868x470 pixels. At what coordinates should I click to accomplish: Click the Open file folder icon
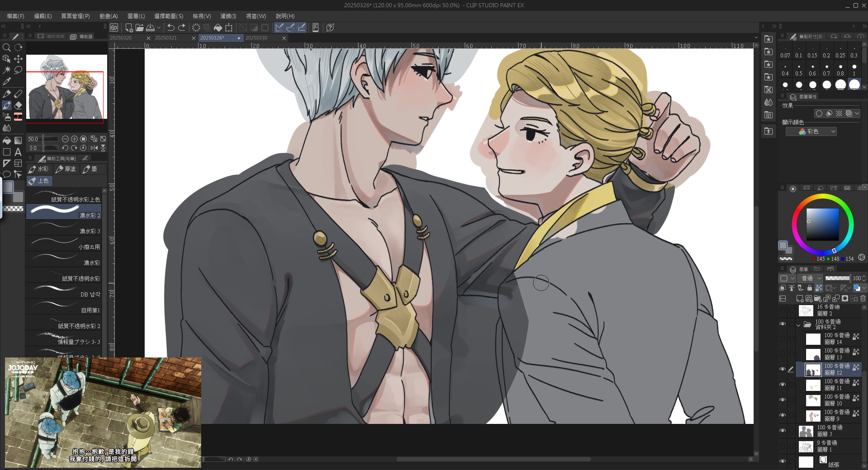click(x=140, y=28)
